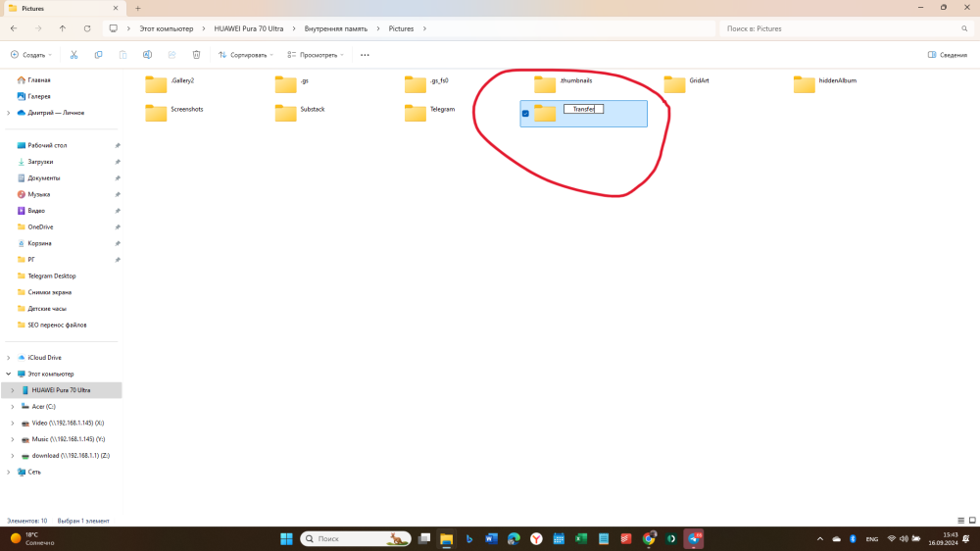Click the Share icon in toolbar
980x551 pixels.
[171, 55]
